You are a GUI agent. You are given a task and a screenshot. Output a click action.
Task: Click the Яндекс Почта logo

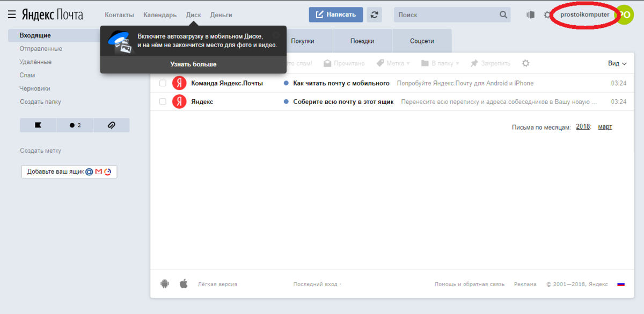[x=52, y=14]
